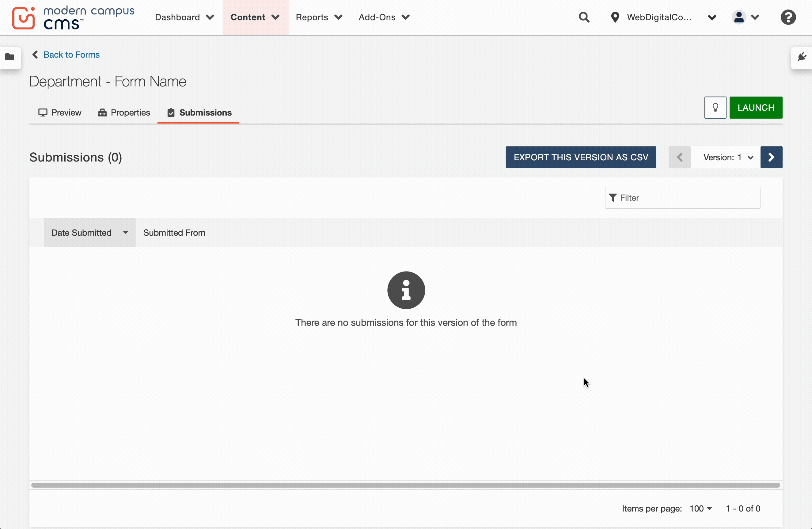Open the global search
The width and height of the screenshot is (812, 529).
[584, 17]
